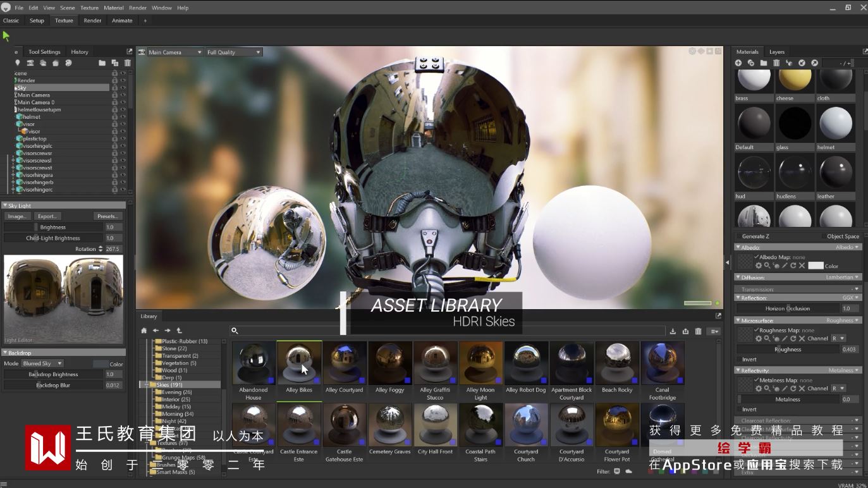Switch to the Layers tab
The width and height of the screenshot is (868, 488).
776,52
